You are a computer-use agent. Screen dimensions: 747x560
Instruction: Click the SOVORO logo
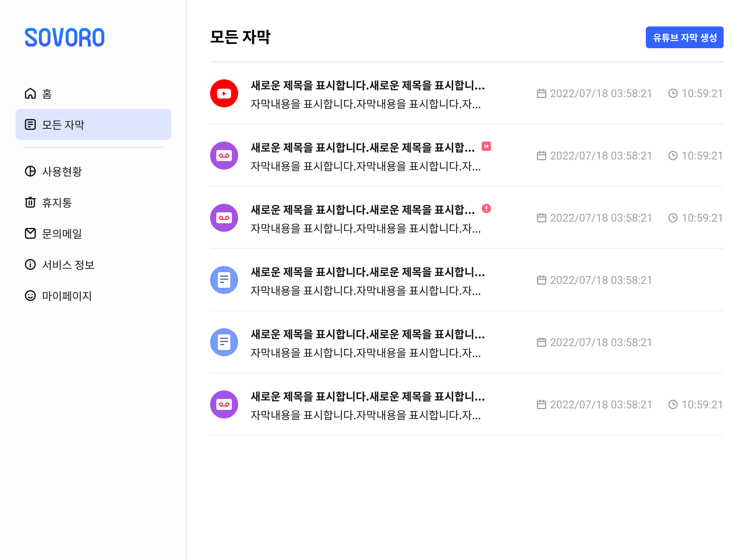65,38
